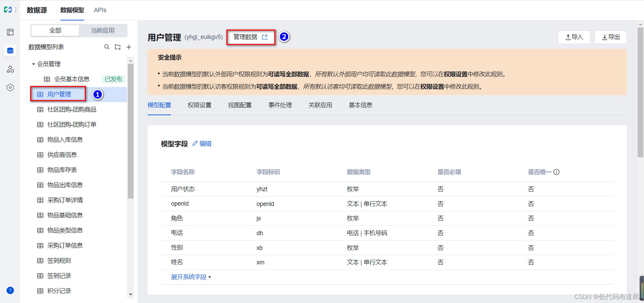Open the 会员基本信息 model

point(72,79)
